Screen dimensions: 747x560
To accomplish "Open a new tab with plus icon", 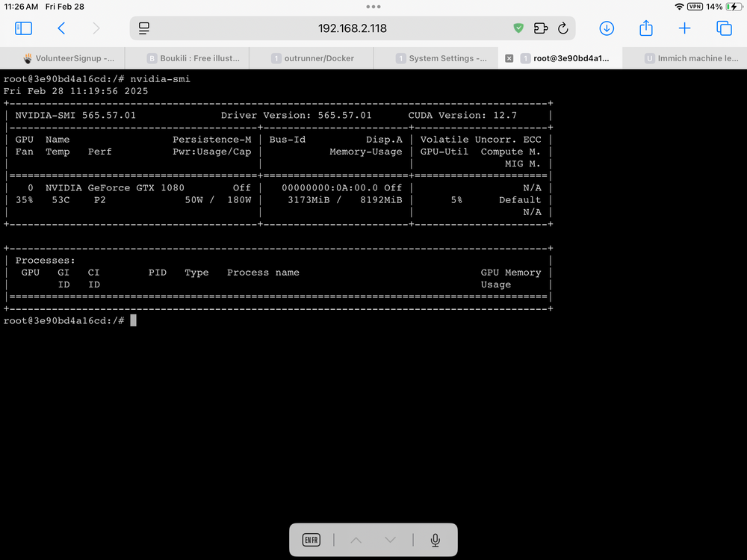I will point(684,28).
